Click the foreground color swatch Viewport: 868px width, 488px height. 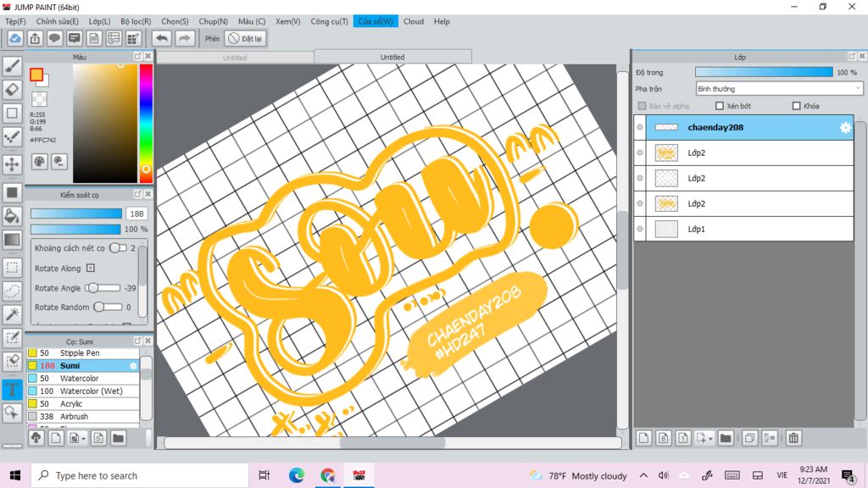click(x=36, y=75)
